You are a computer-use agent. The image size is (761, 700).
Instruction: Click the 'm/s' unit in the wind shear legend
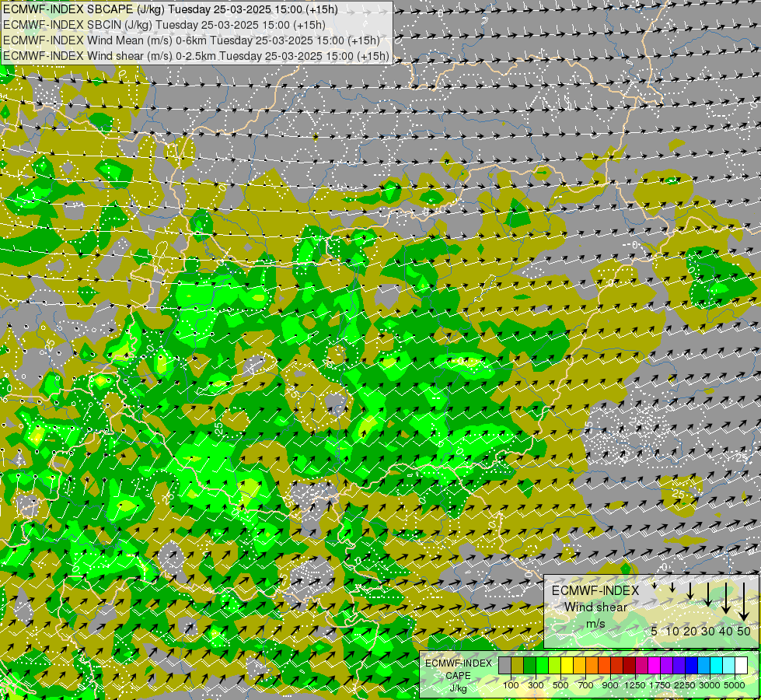(x=595, y=624)
